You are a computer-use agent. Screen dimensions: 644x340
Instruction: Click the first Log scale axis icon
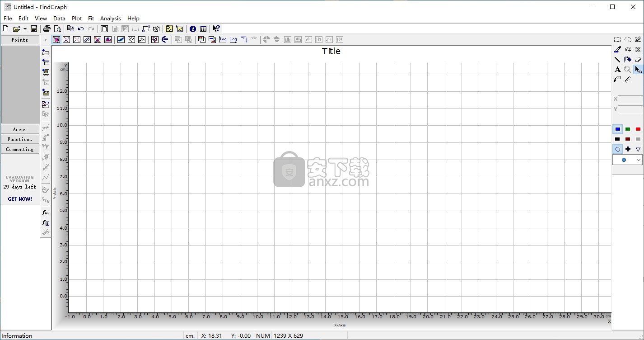click(223, 40)
